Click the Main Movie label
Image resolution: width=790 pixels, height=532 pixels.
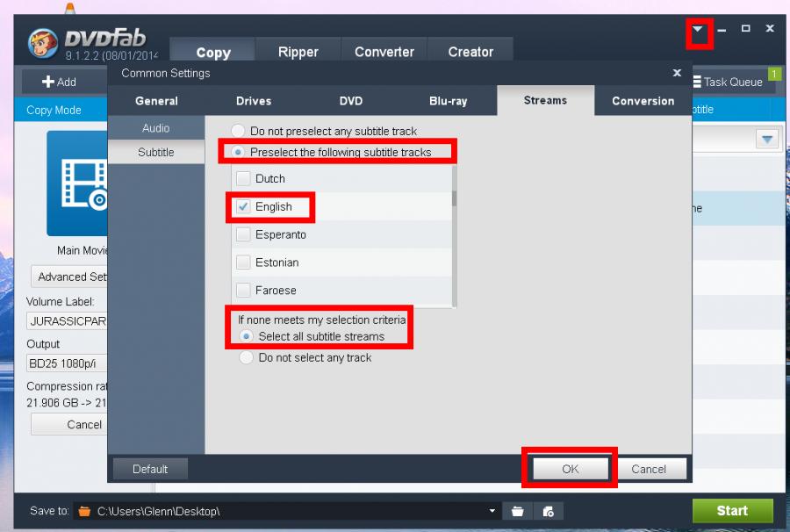coord(83,250)
